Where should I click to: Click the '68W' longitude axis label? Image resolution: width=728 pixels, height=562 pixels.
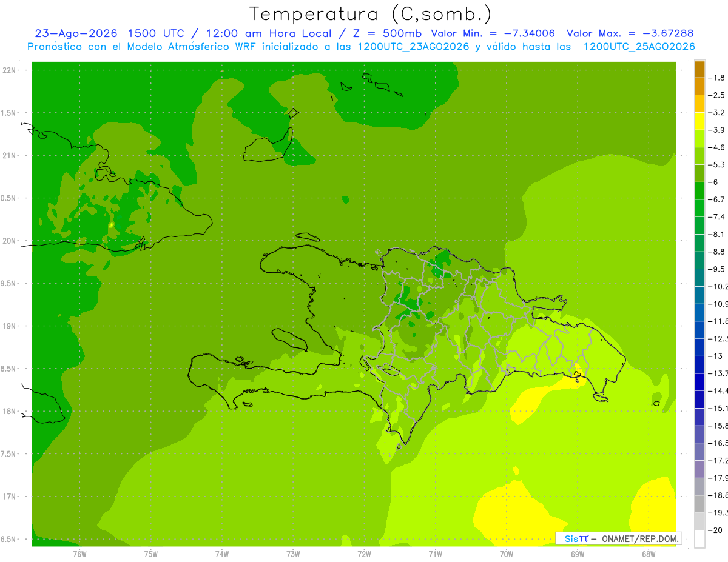(649, 554)
